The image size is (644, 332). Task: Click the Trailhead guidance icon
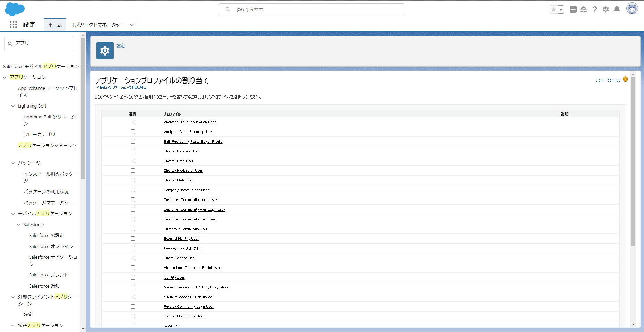tap(584, 9)
